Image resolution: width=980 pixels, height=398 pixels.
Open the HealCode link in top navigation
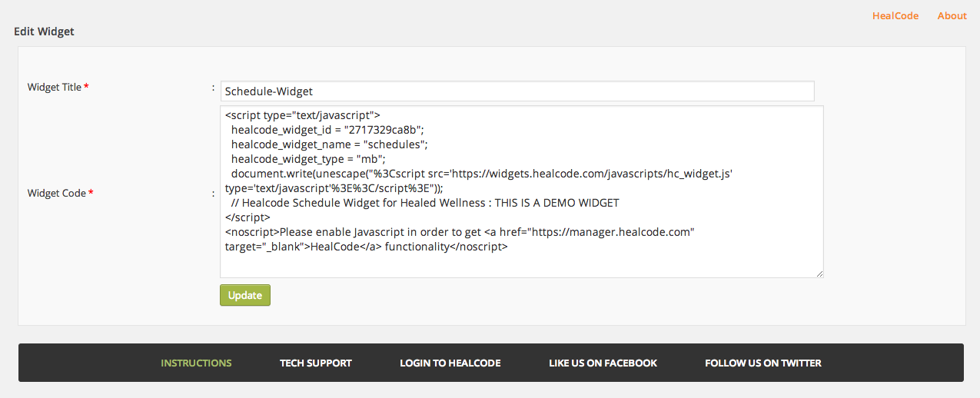[895, 15]
